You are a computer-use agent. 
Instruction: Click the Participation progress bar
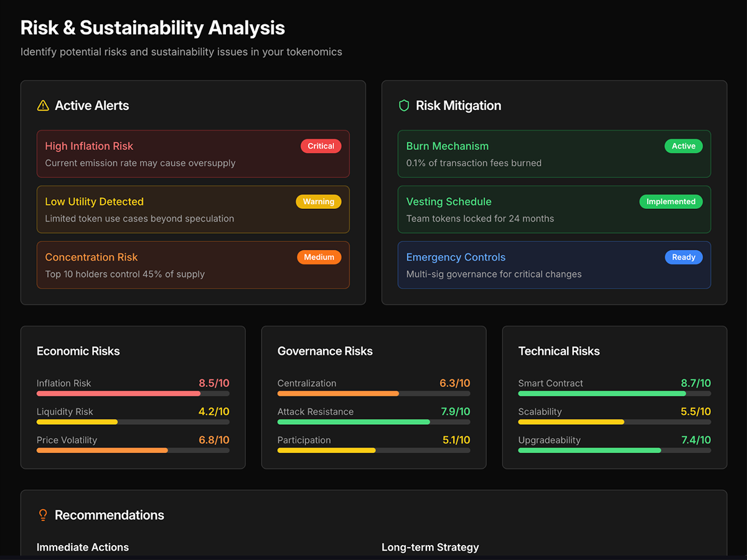point(374,450)
